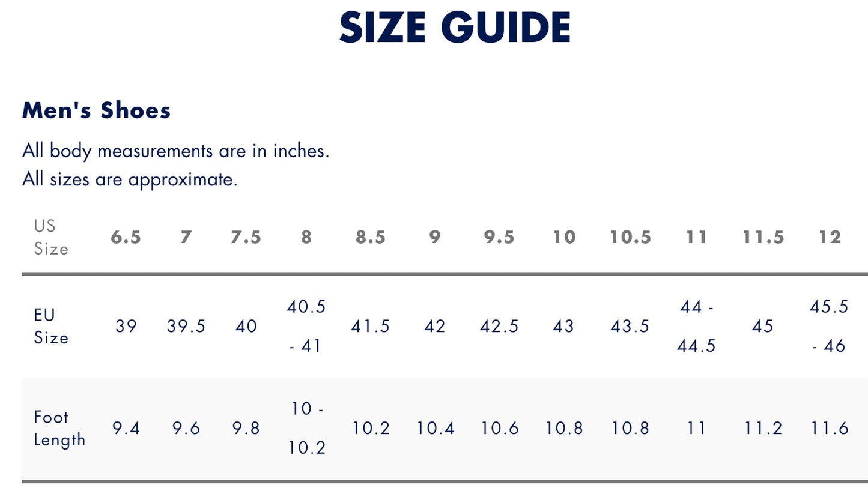This screenshot has height=491, width=868.
Task: Select US size 12 column header
Action: click(x=830, y=238)
